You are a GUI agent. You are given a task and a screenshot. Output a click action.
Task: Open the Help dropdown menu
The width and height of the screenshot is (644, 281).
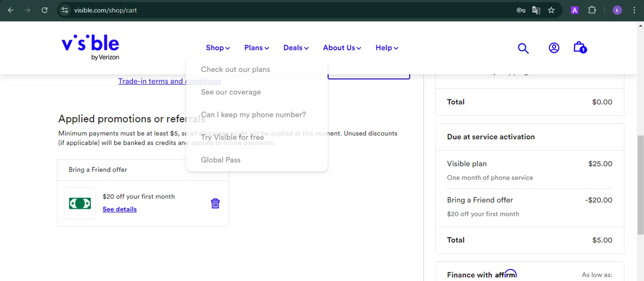(387, 48)
